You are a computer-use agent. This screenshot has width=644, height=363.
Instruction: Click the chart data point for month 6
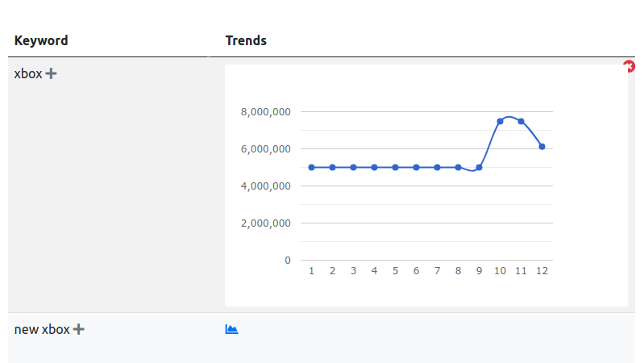point(416,167)
